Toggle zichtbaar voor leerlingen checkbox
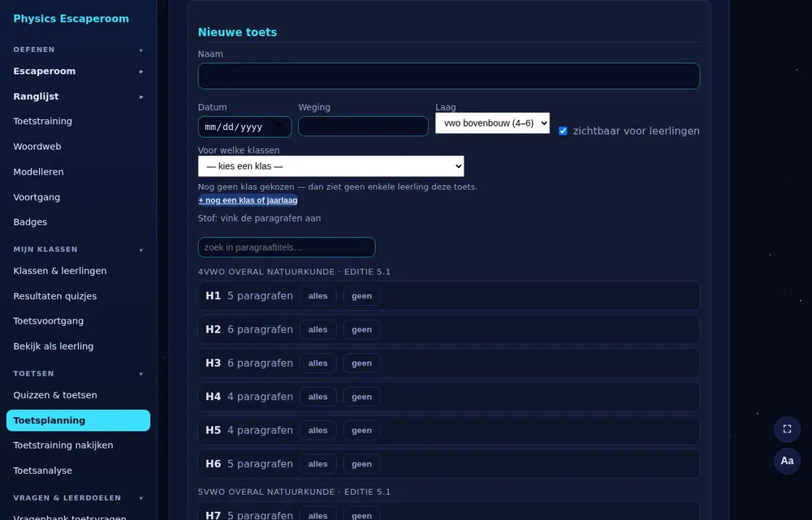812x520 pixels. pyautogui.click(x=563, y=131)
